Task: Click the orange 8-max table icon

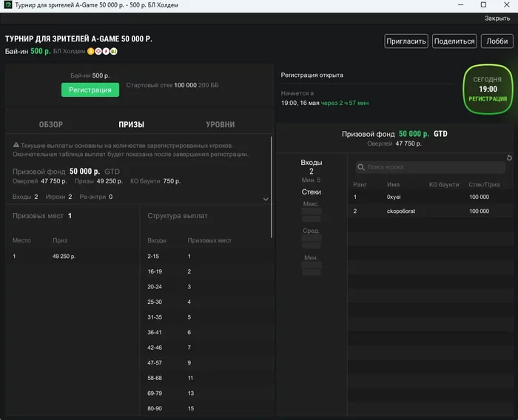Action: (x=90, y=51)
